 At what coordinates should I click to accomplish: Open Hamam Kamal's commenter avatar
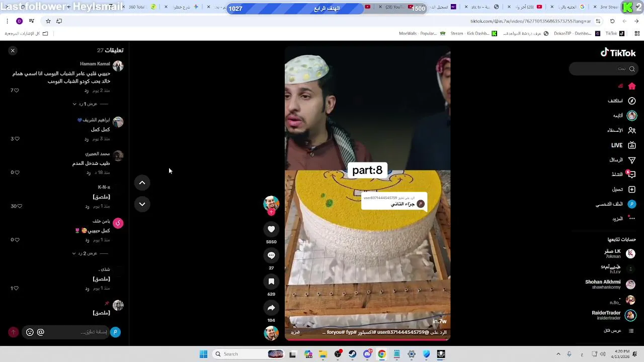[x=118, y=66]
